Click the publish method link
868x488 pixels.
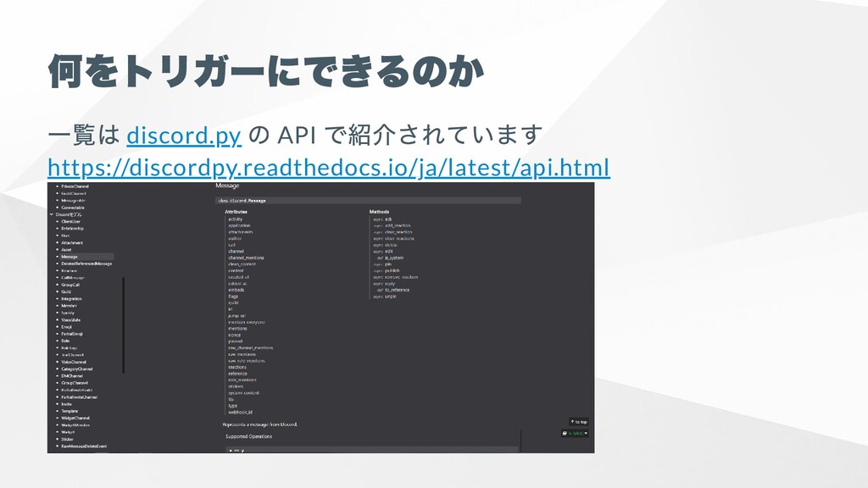[x=392, y=270]
